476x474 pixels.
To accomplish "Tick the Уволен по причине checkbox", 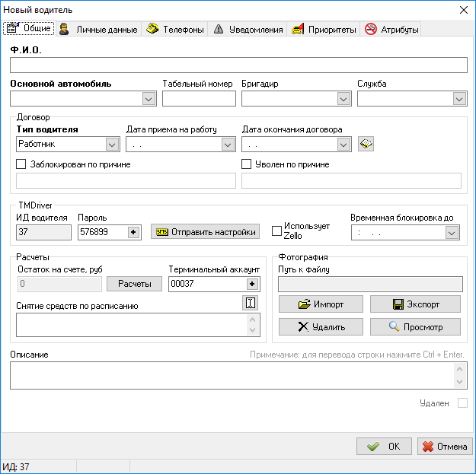I will click(x=247, y=164).
